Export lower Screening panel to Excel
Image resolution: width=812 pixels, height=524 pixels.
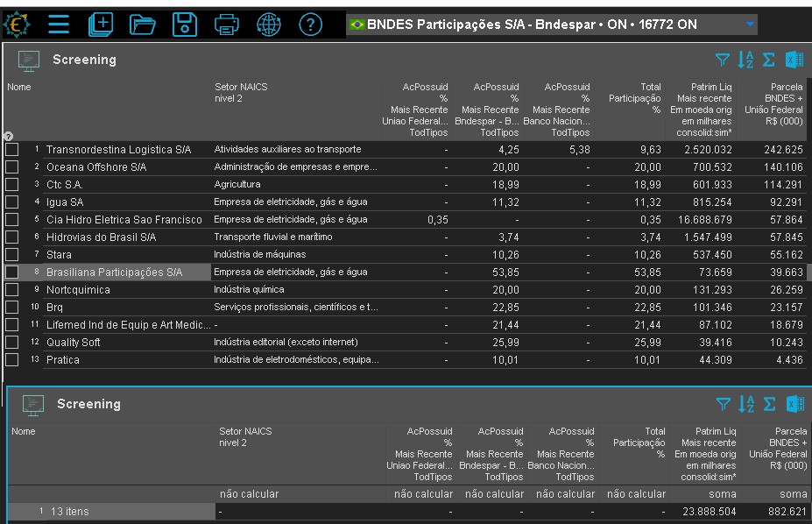(x=795, y=405)
